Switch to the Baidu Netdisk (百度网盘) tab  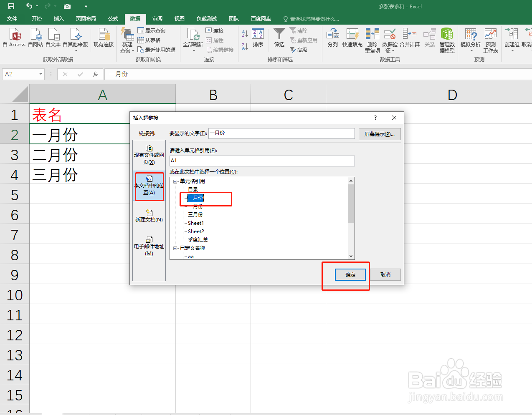click(261, 19)
